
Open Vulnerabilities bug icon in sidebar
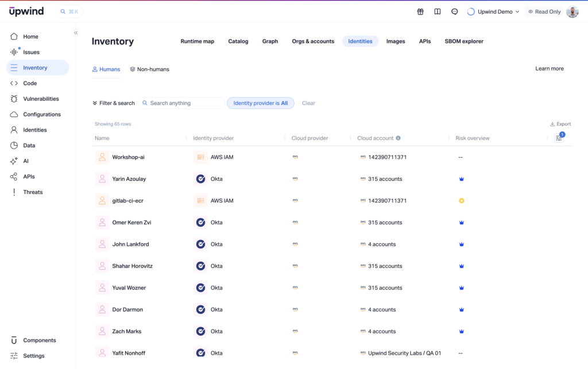pos(14,99)
